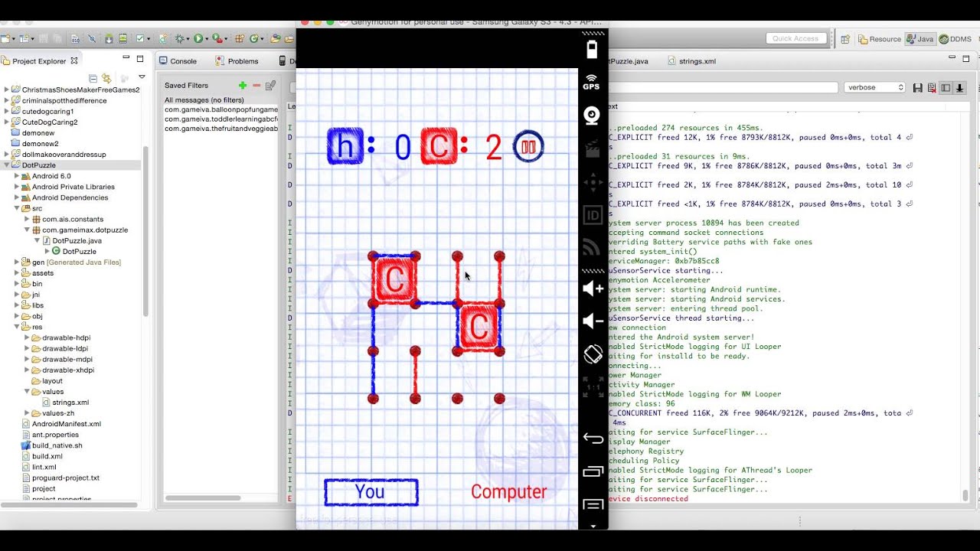Select com.gameiva.balloonpopfungame filter

tap(221, 109)
